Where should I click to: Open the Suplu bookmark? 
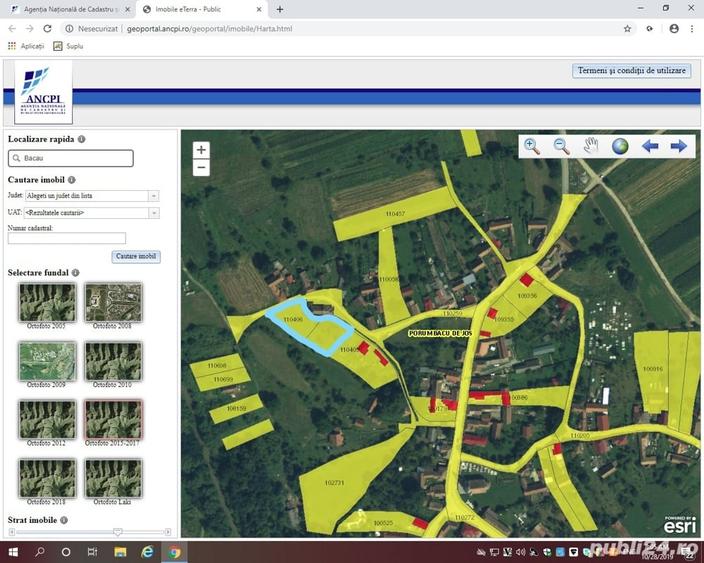pos(68,46)
